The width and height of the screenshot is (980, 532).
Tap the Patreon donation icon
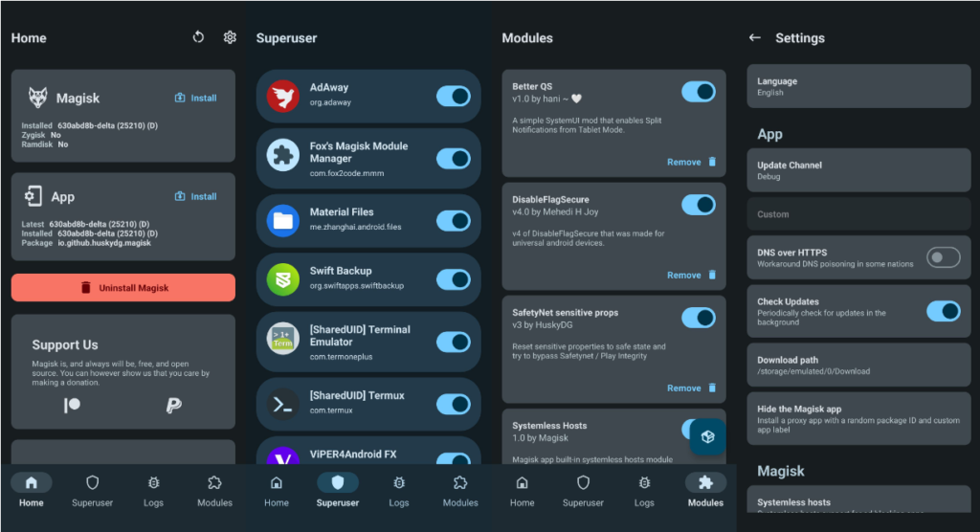[x=72, y=406]
